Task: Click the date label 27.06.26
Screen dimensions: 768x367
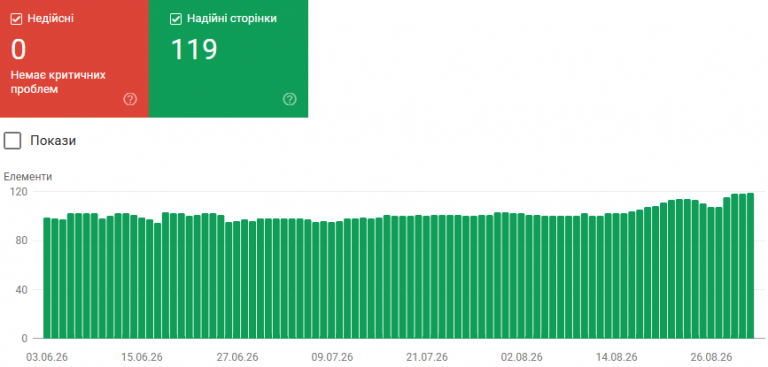Action: click(238, 357)
